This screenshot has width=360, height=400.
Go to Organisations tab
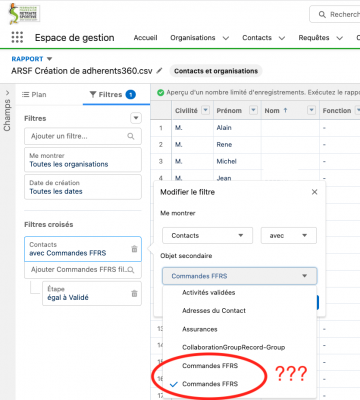[x=193, y=38]
